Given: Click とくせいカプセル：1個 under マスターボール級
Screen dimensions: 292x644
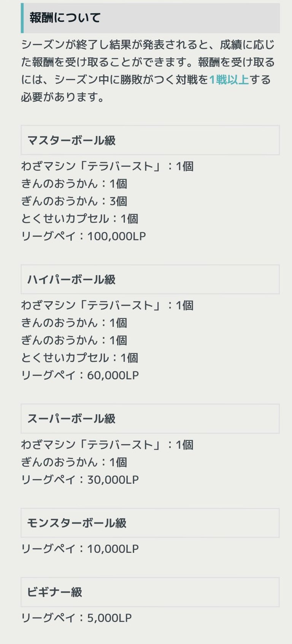Looking at the screenshot, I should tap(79, 219).
